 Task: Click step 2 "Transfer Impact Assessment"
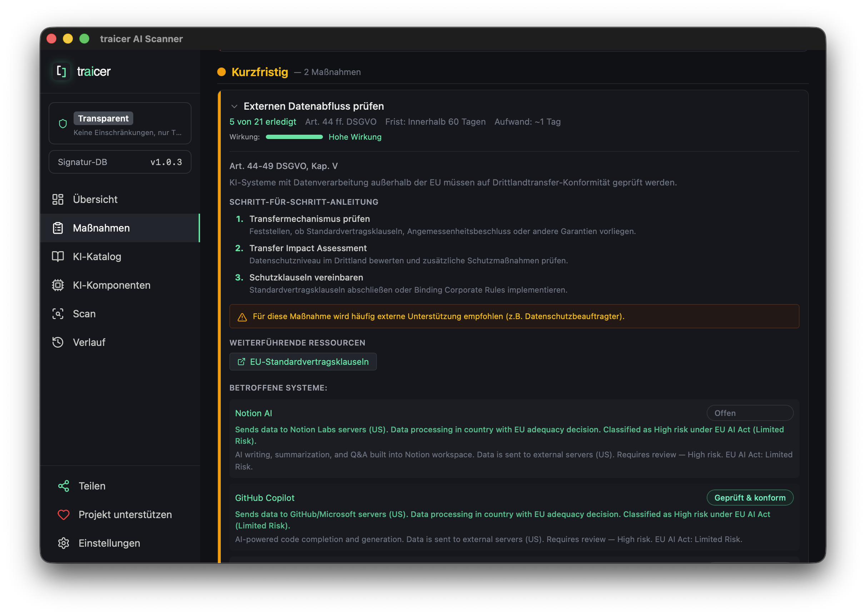(x=308, y=248)
